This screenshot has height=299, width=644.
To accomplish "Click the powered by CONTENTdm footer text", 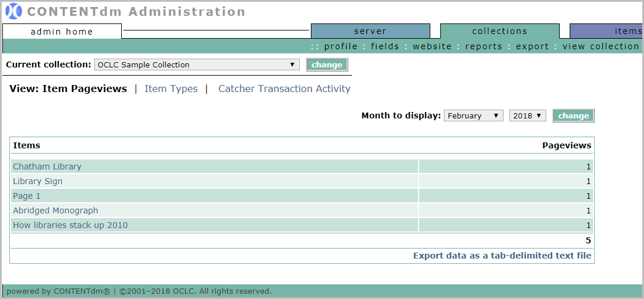I will (x=139, y=291).
